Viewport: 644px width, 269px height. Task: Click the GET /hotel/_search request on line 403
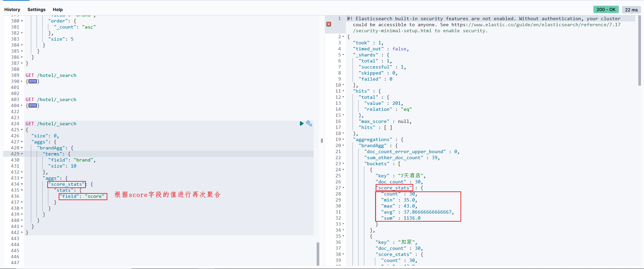pyautogui.click(x=51, y=99)
